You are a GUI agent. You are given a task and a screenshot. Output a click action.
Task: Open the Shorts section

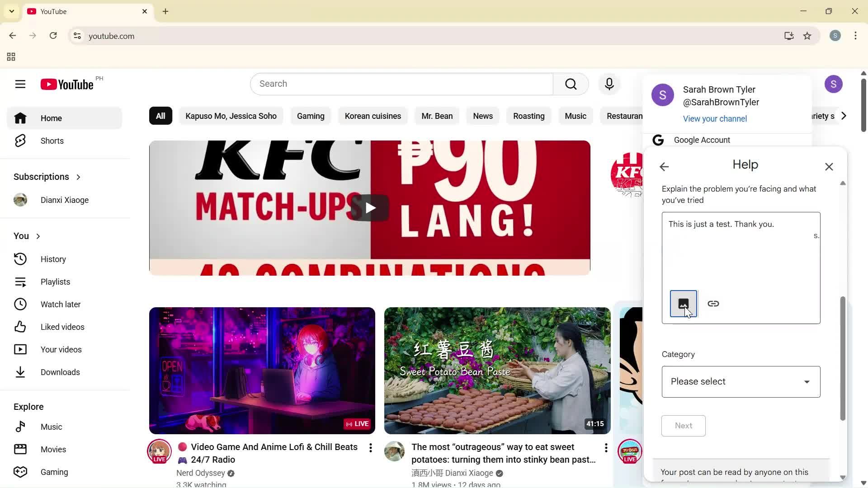click(52, 141)
